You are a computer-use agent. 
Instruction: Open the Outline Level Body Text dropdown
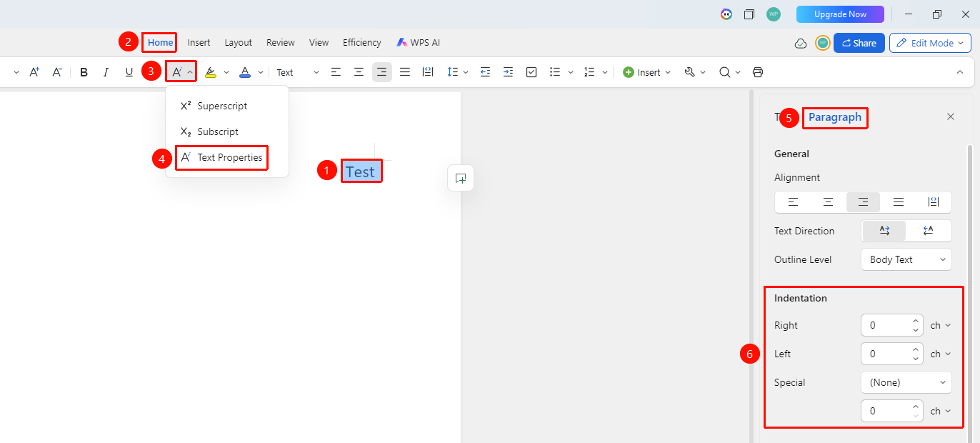(906, 259)
